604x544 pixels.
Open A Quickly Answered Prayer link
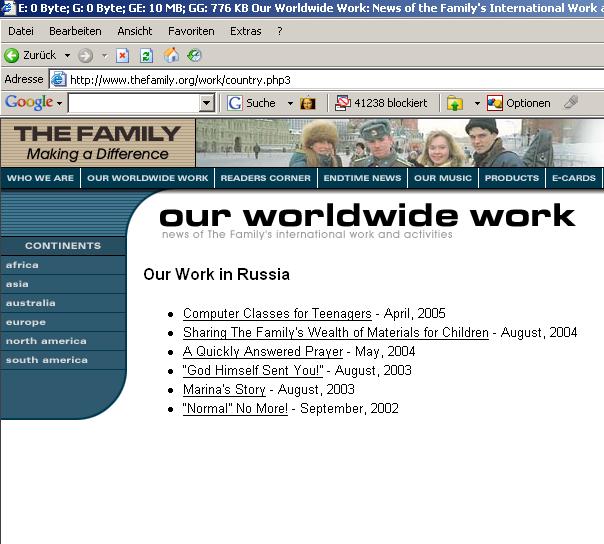(263, 351)
